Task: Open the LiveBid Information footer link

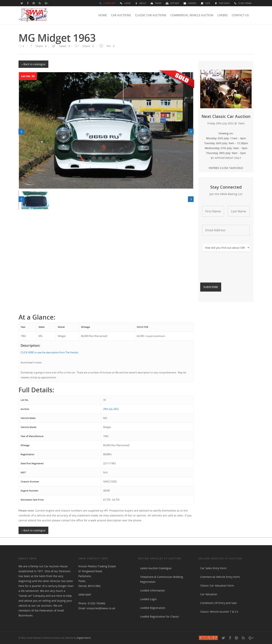Action: [x=152, y=591]
